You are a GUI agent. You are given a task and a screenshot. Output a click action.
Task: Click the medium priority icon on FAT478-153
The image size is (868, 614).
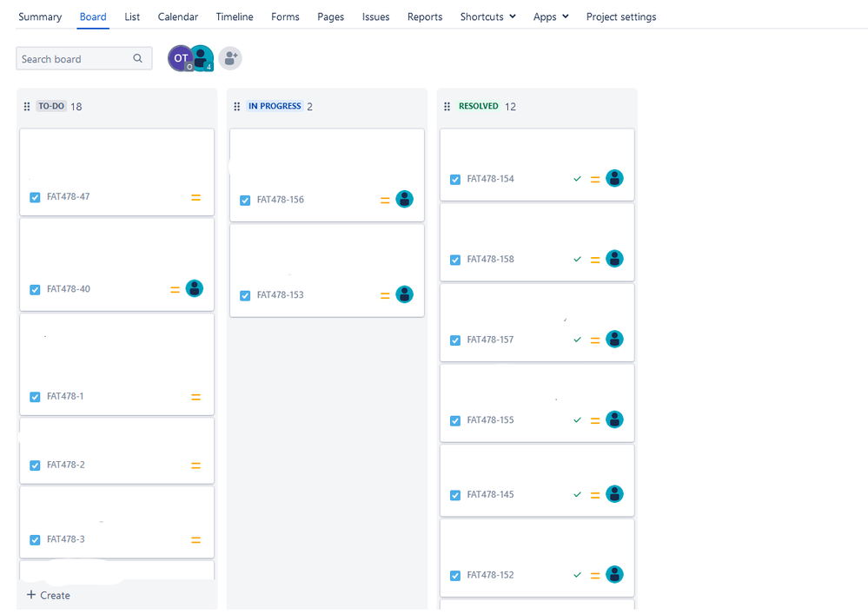(x=385, y=296)
